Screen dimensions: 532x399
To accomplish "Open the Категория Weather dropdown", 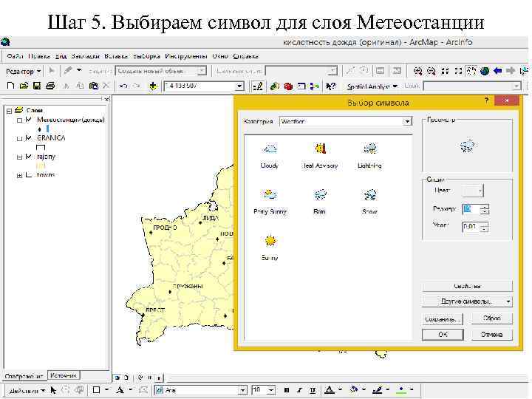I will (407, 121).
